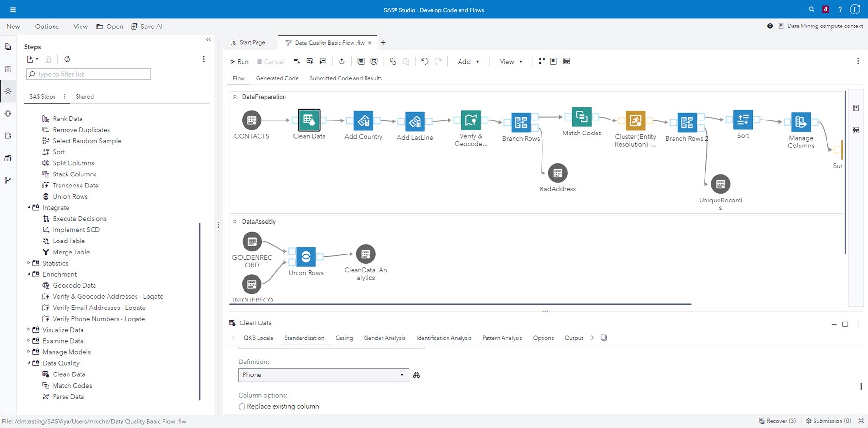The height and width of the screenshot is (428, 868).
Task: Click the Save As toolbar icon
Action: [374, 61]
